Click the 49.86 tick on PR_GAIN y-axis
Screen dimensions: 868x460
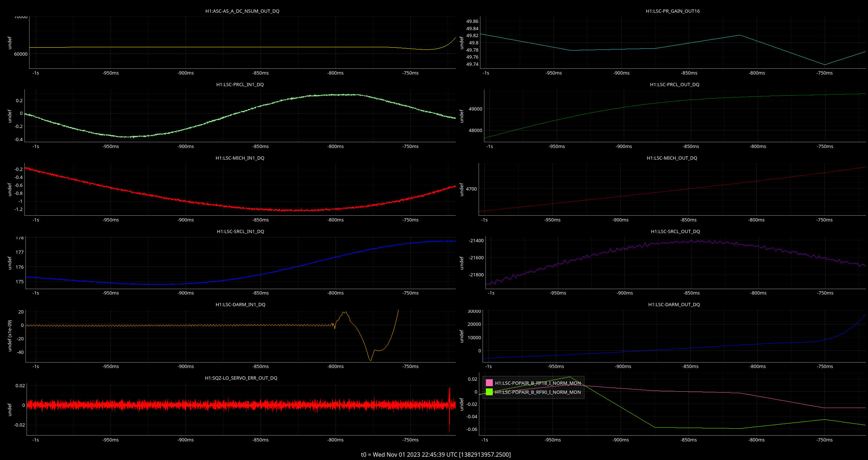472,21
